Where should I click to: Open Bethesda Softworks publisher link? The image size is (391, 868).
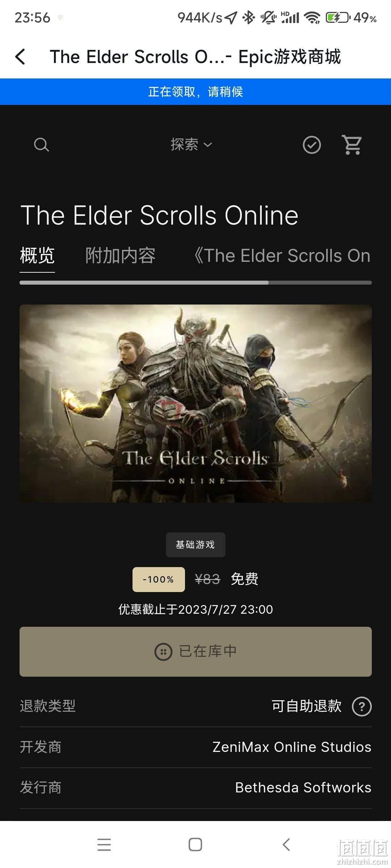[303, 788]
